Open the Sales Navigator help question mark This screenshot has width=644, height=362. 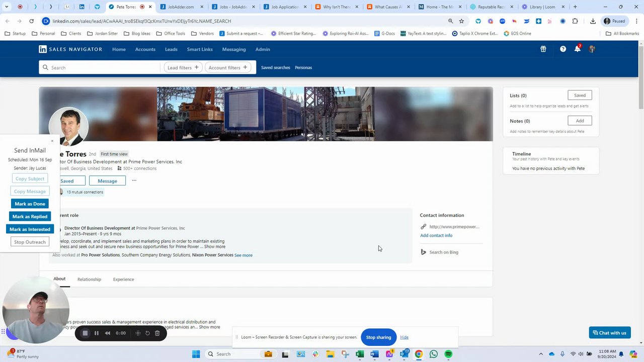click(x=562, y=49)
